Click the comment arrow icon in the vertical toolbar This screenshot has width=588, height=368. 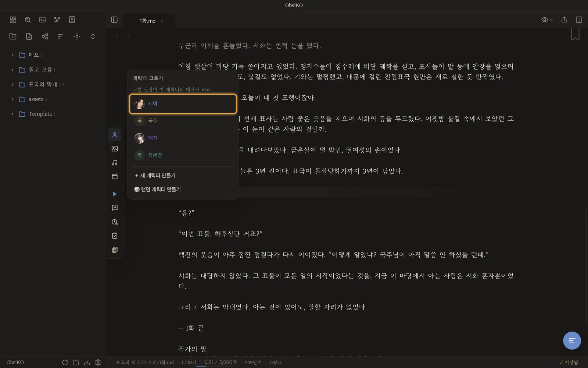point(115,208)
